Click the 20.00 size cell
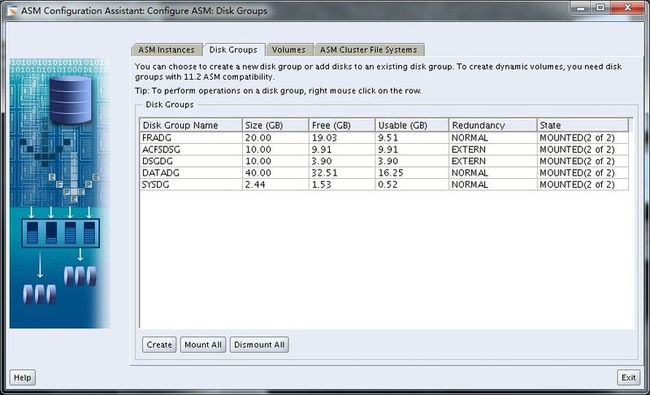650x395 pixels. pyautogui.click(x=276, y=138)
